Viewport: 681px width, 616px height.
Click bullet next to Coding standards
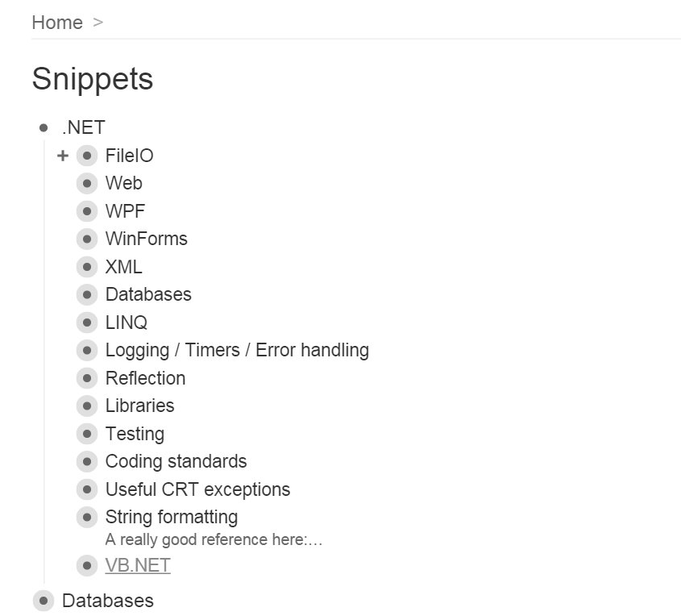coord(86,461)
